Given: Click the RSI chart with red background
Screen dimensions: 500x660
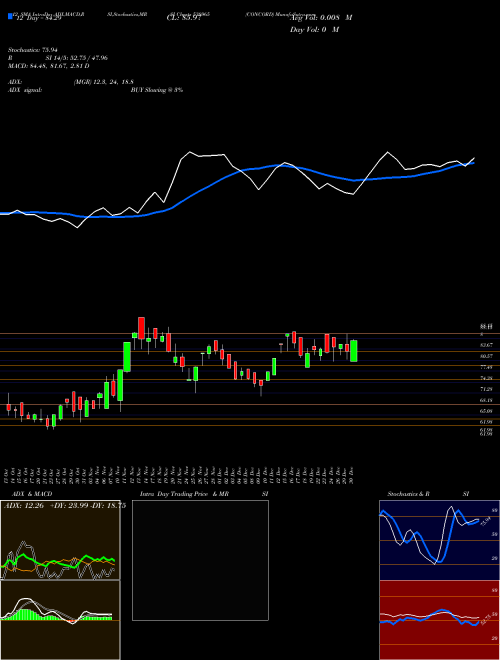Looking at the screenshot, I should (439, 620).
